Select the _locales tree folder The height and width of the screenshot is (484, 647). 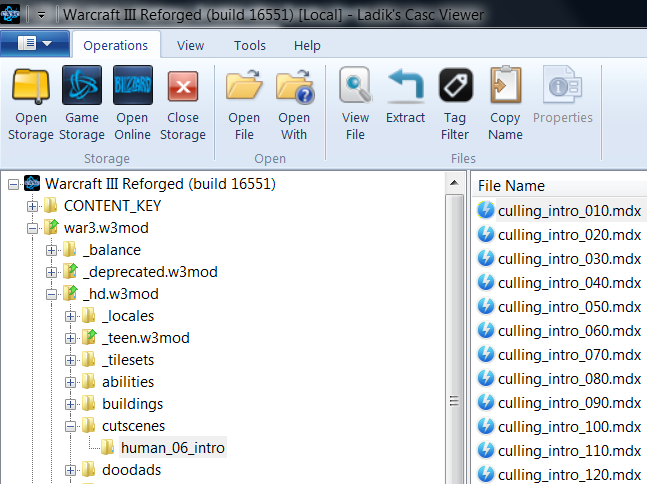click(x=128, y=316)
